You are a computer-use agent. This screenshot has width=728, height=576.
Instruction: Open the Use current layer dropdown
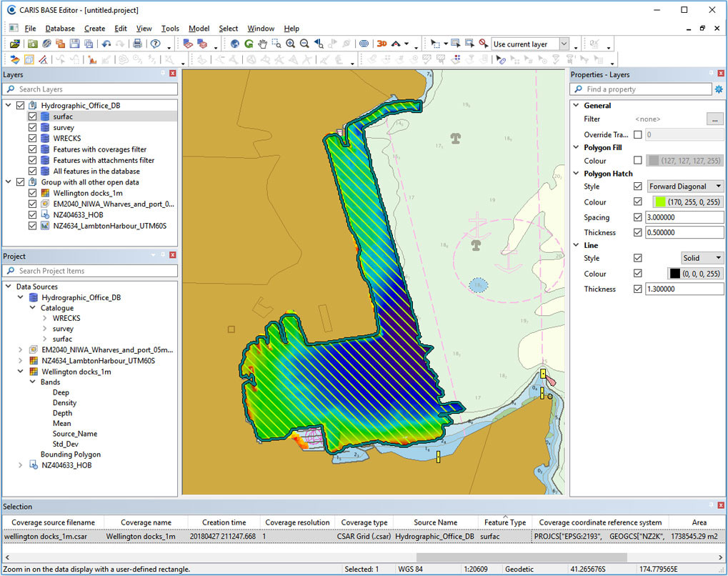tap(564, 44)
